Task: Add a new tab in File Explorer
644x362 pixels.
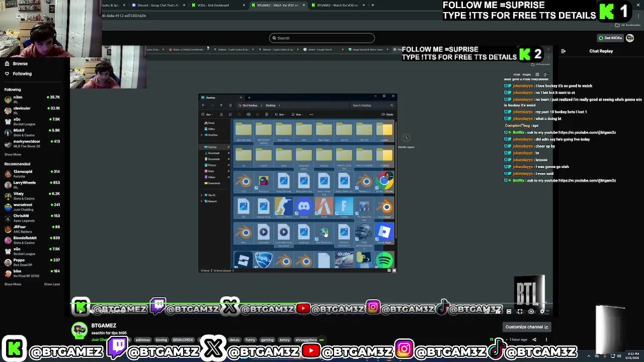Action: pyautogui.click(x=249, y=98)
